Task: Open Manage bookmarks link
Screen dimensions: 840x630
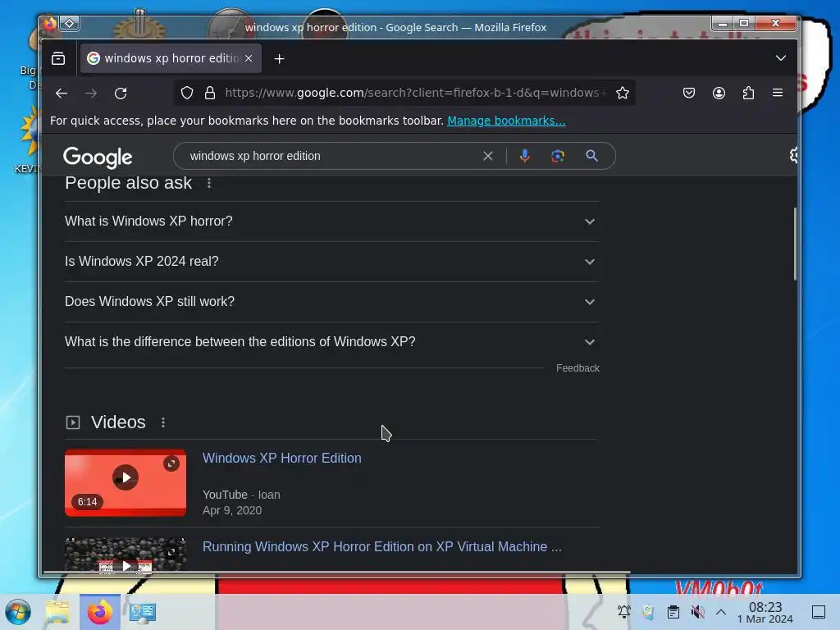Action: pos(506,121)
